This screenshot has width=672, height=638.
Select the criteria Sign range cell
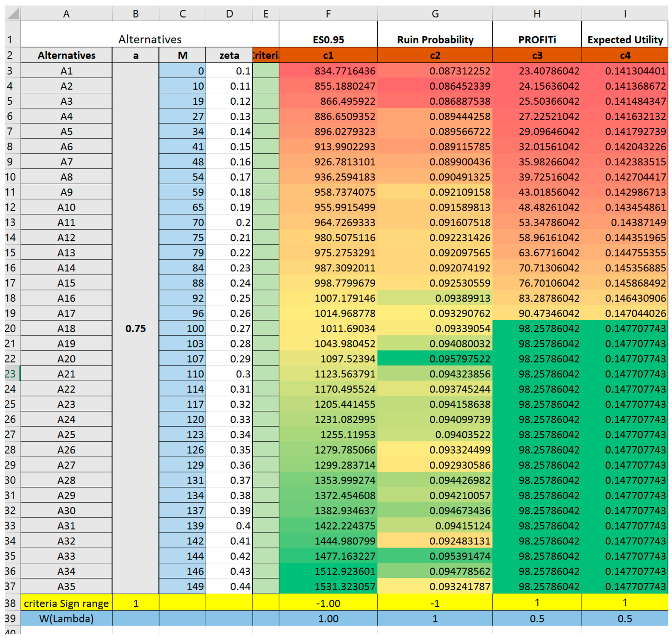(66, 603)
